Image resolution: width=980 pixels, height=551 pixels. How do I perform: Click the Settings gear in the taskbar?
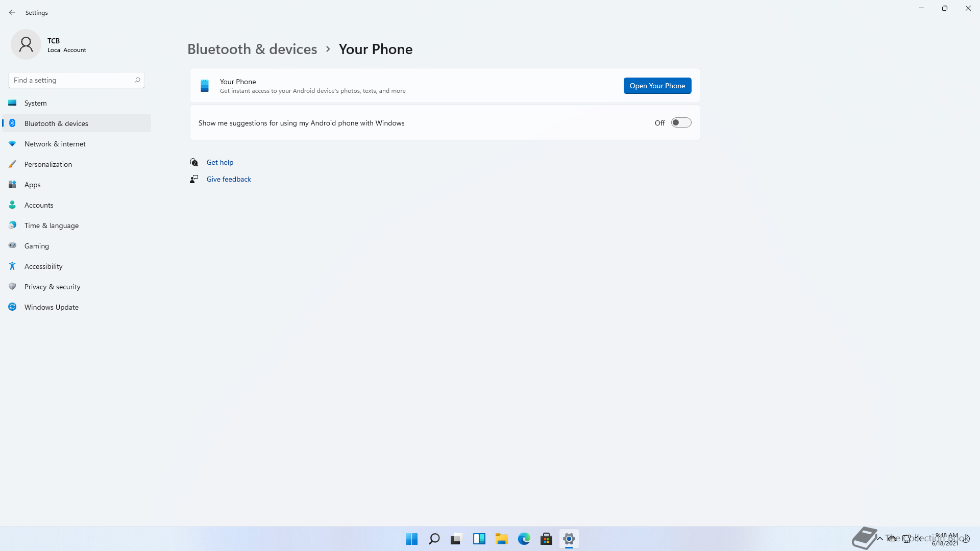569,539
